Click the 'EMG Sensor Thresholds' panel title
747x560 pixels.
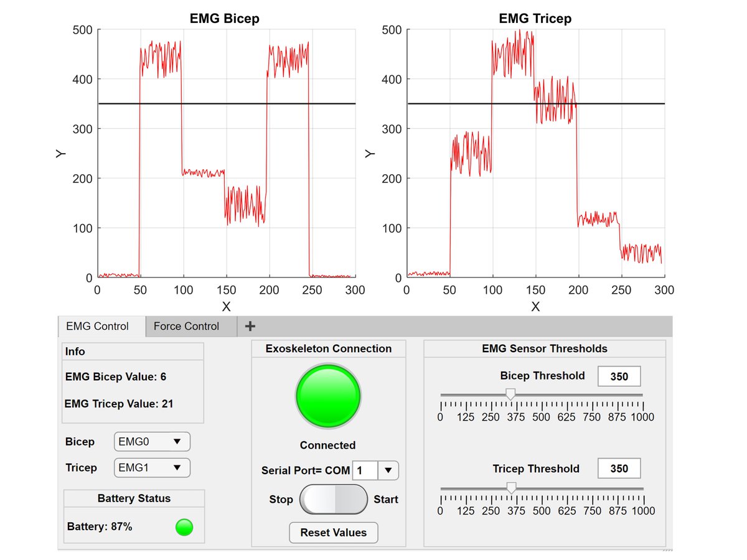(x=545, y=348)
